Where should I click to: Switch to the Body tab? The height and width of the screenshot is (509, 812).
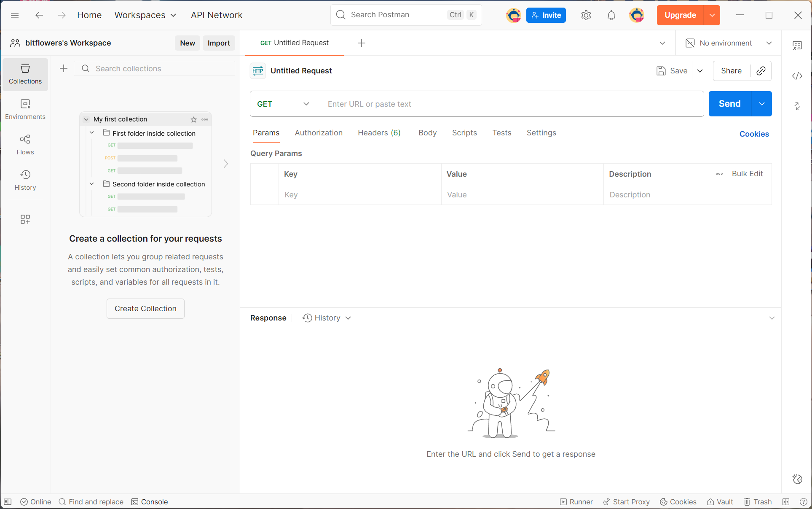click(x=427, y=133)
